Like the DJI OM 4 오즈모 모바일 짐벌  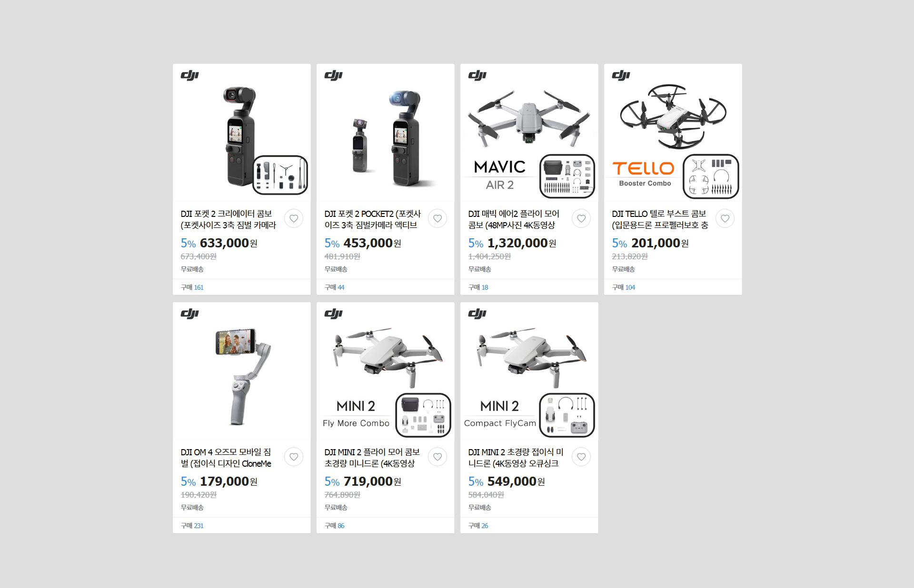click(x=294, y=457)
